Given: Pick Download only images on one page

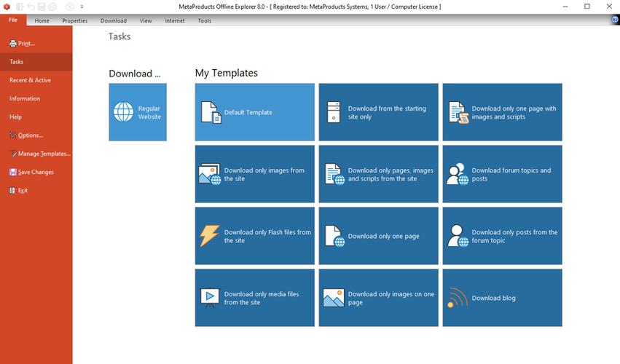Looking at the screenshot, I should point(378,298).
